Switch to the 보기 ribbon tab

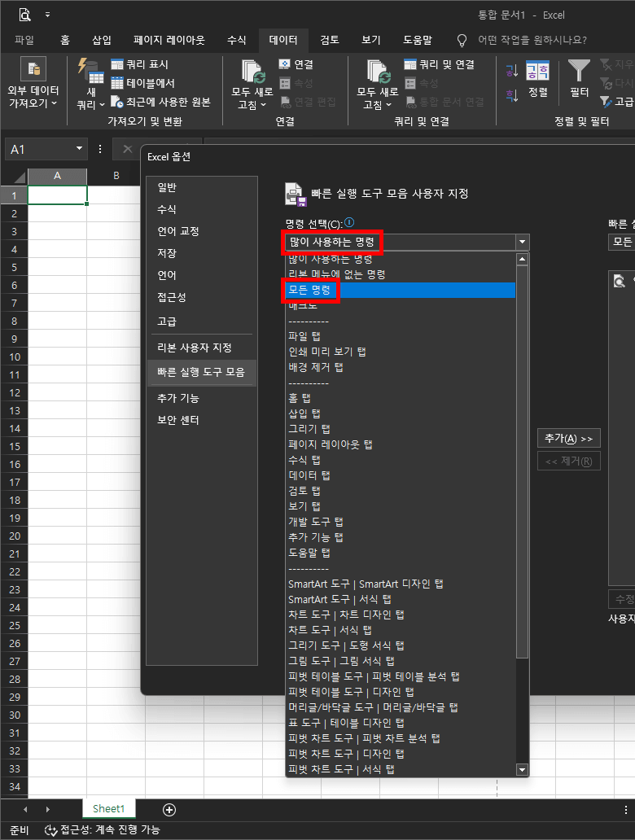tap(370, 40)
